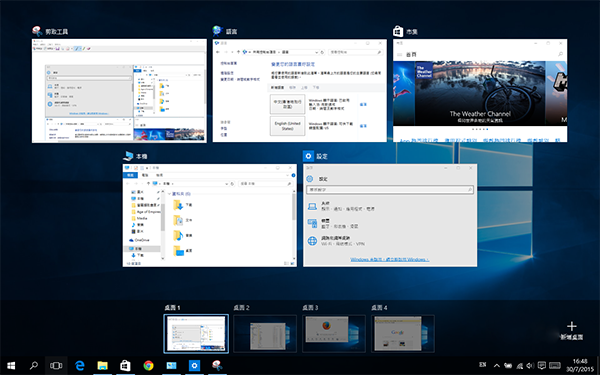
Task: Open the Windows Start menu
Action: pyautogui.click(x=11, y=366)
